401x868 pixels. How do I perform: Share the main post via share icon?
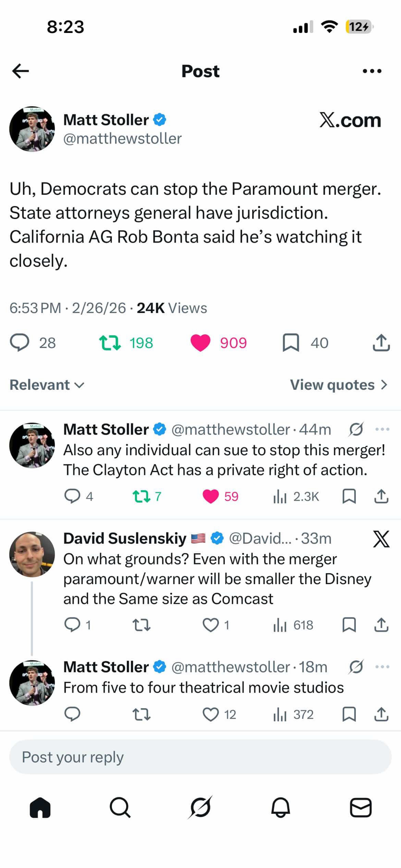381,342
